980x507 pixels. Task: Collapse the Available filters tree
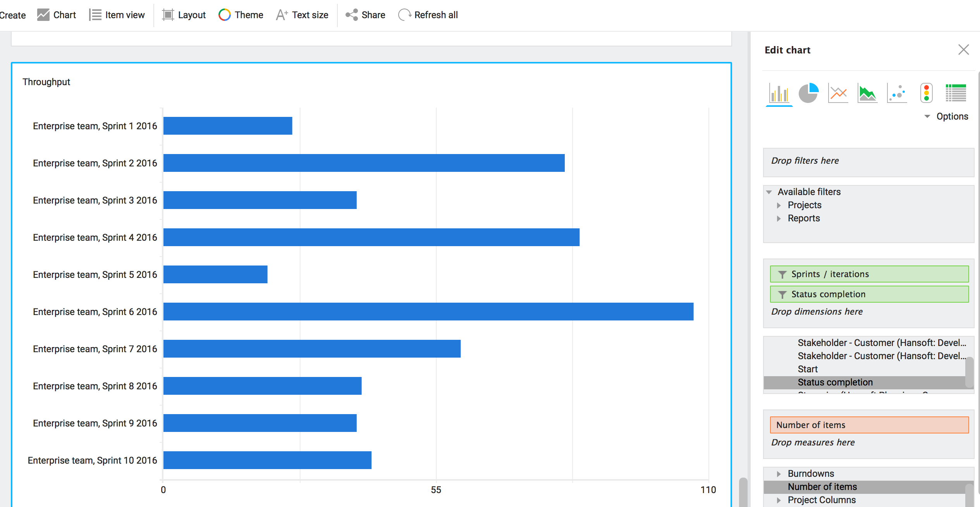click(x=769, y=192)
